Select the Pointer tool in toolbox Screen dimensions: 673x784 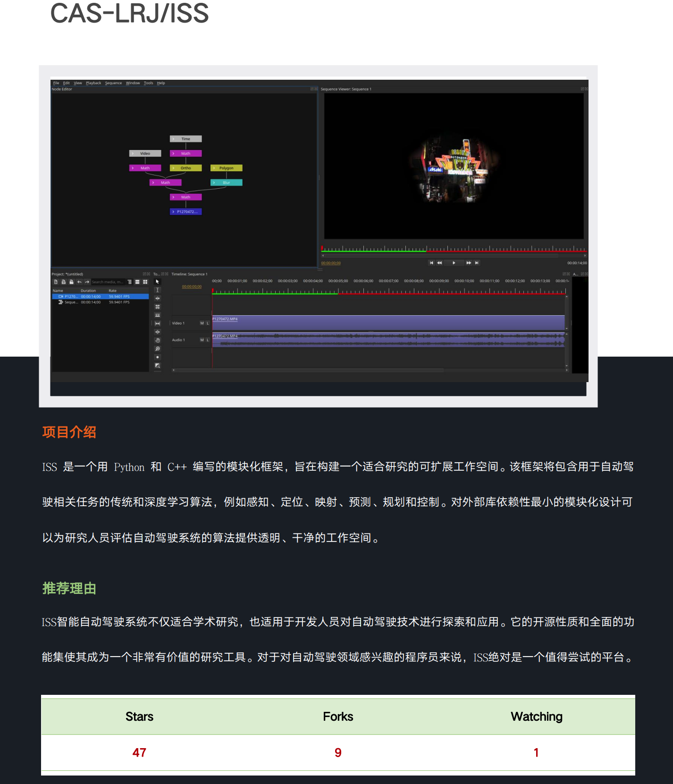(x=158, y=282)
